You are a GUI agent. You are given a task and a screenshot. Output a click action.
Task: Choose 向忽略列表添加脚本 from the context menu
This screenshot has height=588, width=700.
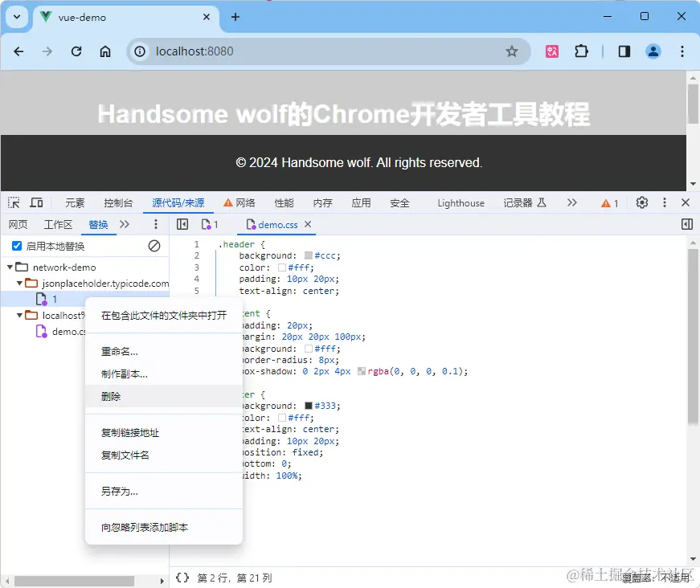point(164,527)
